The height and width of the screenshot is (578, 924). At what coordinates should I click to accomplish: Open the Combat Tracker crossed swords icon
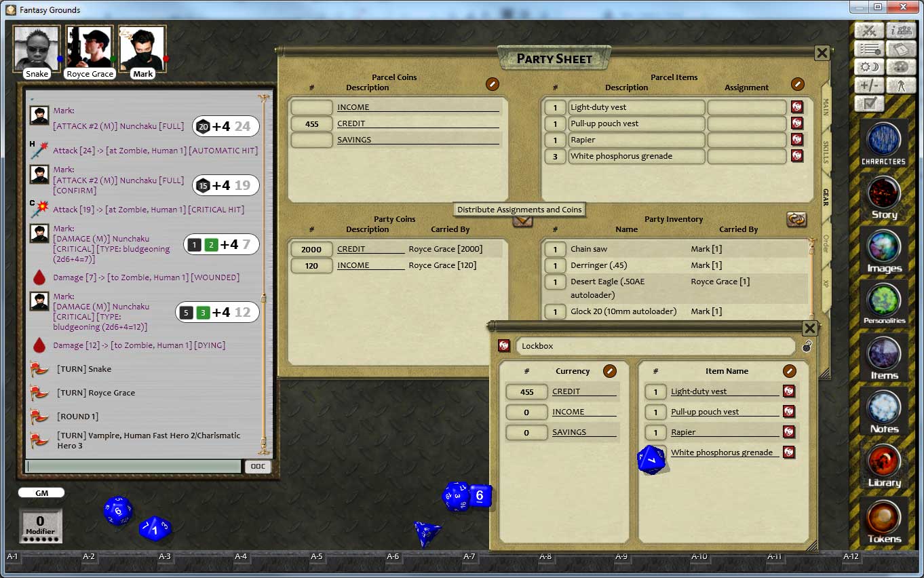coord(870,30)
